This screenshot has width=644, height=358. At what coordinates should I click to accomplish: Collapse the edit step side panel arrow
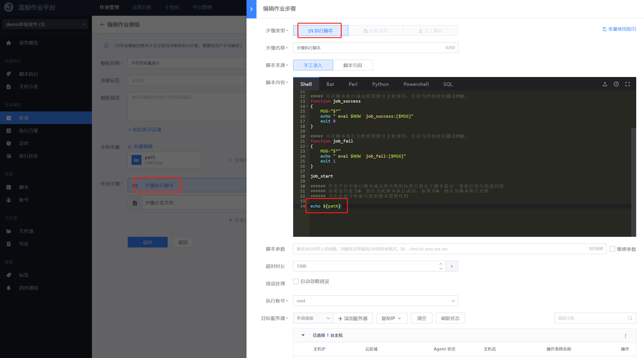(251, 9)
